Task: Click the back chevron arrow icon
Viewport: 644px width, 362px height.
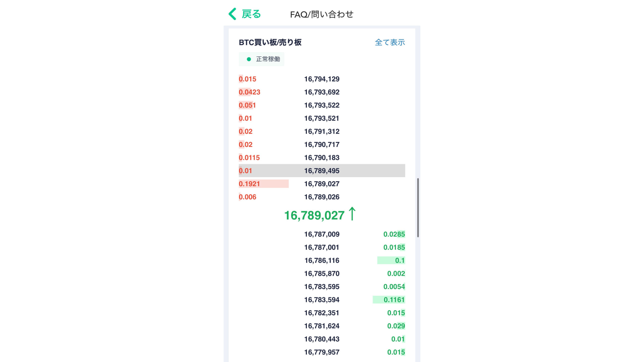Action: pyautogui.click(x=232, y=14)
